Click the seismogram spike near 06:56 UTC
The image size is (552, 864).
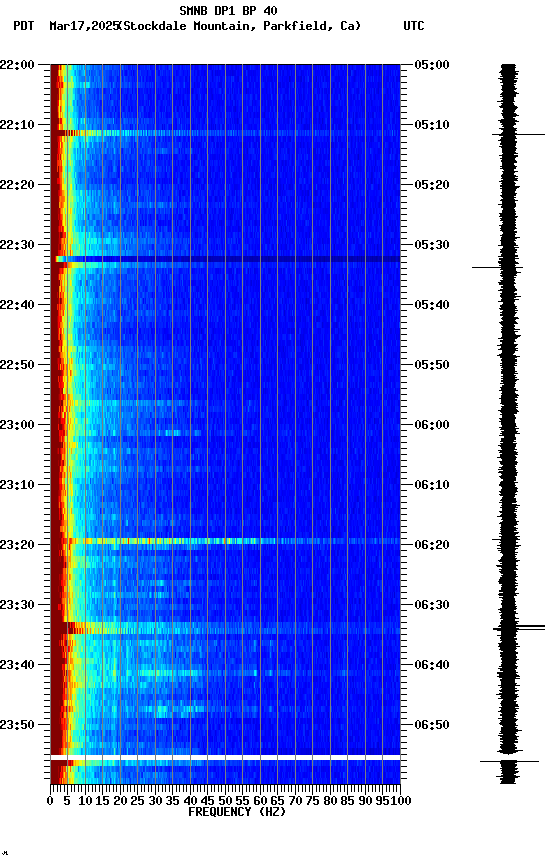tap(510, 762)
